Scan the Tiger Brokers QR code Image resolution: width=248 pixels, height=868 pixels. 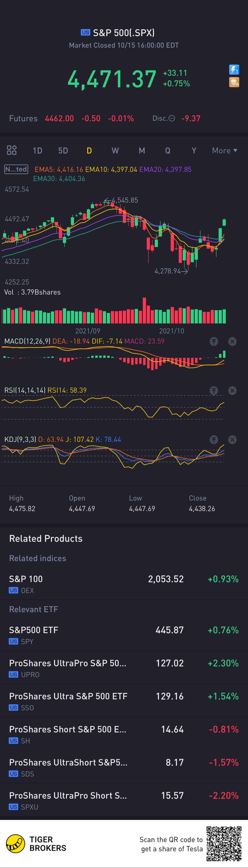click(224, 843)
